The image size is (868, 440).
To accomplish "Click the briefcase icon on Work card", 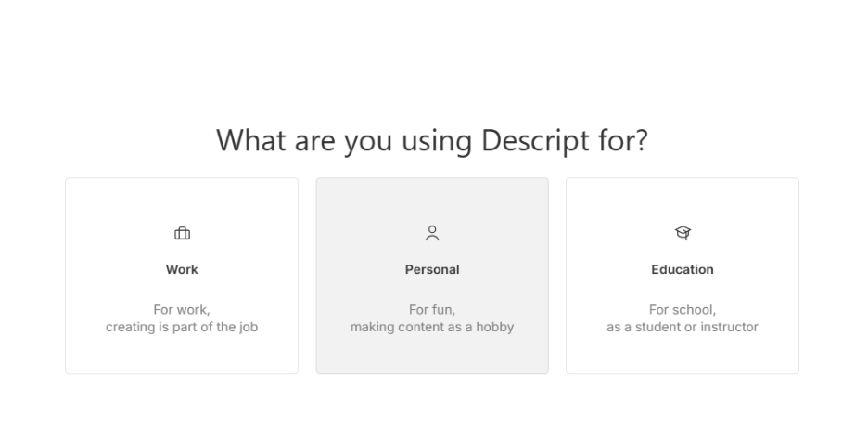I will point(182,233).
